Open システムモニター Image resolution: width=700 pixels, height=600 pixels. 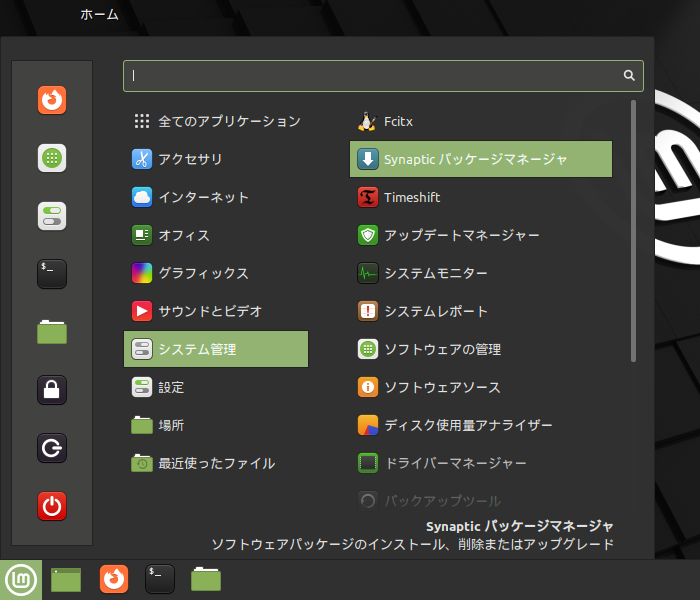point(481,273)
